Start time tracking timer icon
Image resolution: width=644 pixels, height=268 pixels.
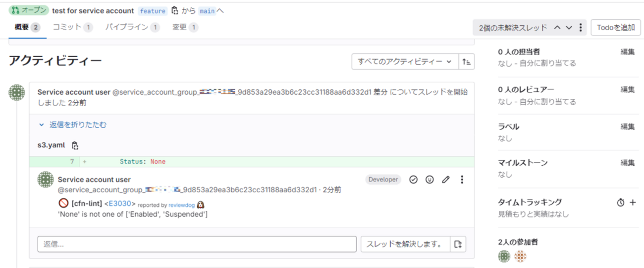click(x=620, y=202)
